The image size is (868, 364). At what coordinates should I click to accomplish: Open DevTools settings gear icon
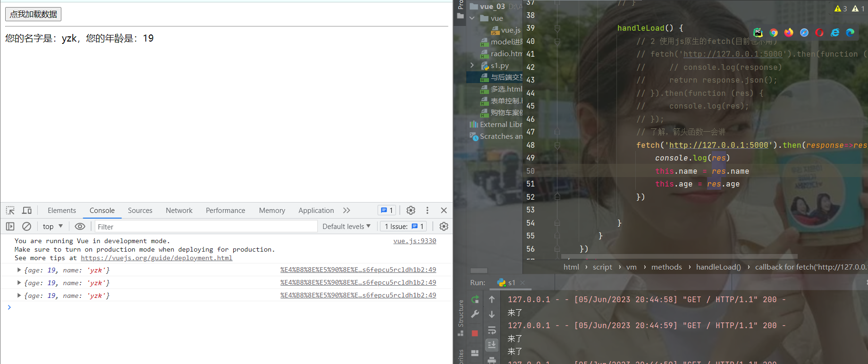(x=411, y=211)
